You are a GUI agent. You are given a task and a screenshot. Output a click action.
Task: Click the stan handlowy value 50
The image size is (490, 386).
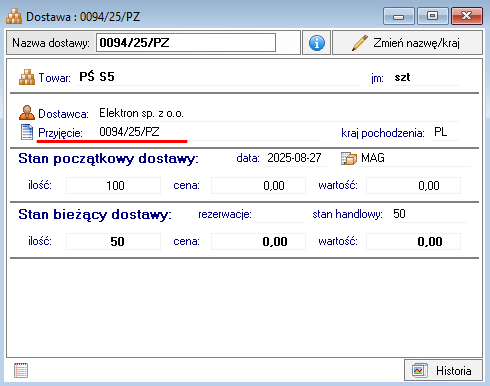[399, 214]
